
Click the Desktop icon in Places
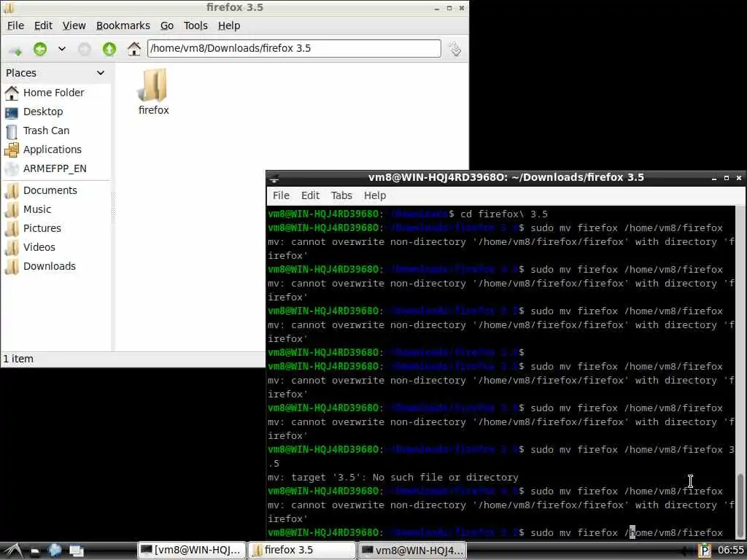[x=12, y=112]
